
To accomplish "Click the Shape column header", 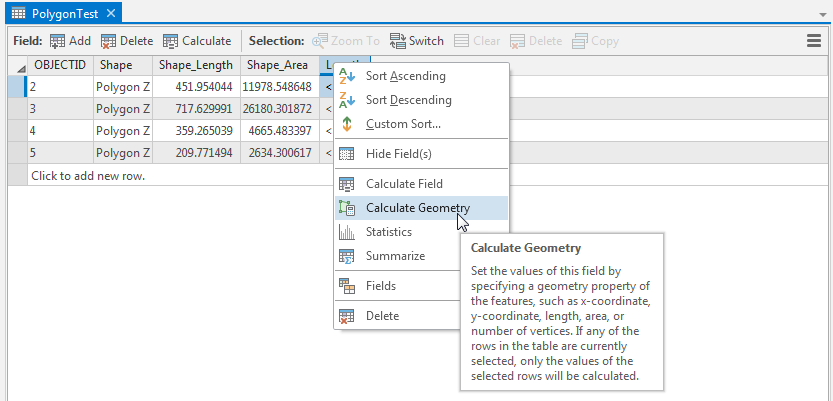I will 123,65.
